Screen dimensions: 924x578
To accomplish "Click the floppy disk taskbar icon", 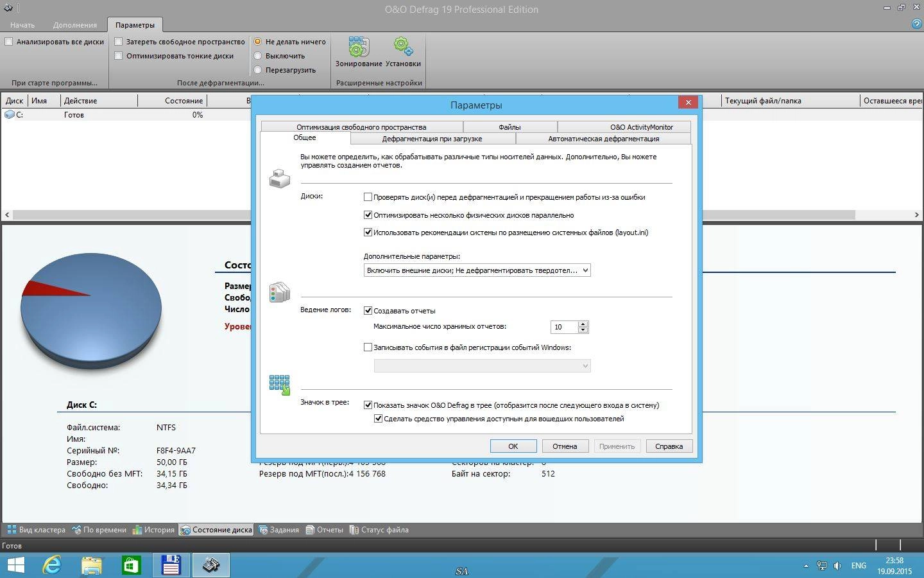I will tap(171, 565).
